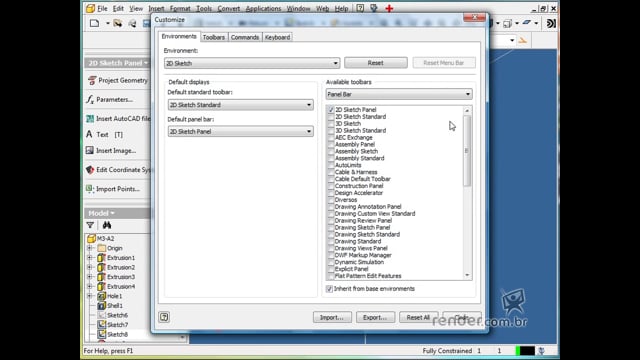The width and height of the screenshot is (640, 360).
Task: Open the Applications menu
Action: coord(263,8)
